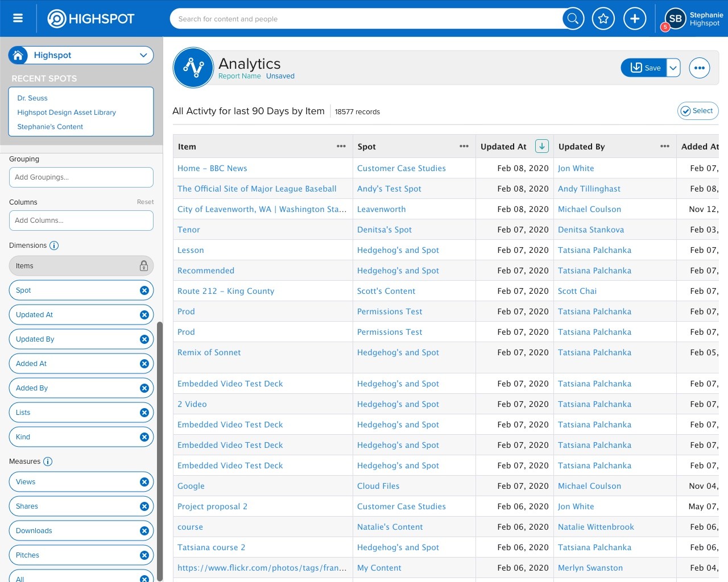
Task: Remove the Downloads measure
Action: (144, 531)
